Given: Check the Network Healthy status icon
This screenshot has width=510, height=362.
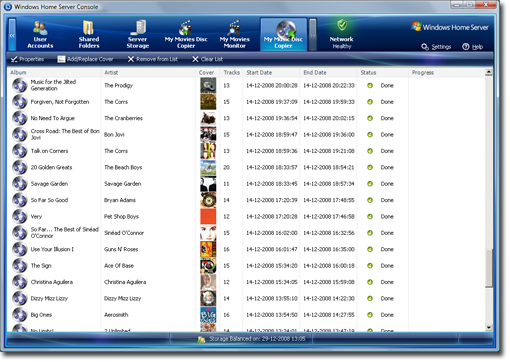Looking at the screenshot, I should tap(342, 25).
